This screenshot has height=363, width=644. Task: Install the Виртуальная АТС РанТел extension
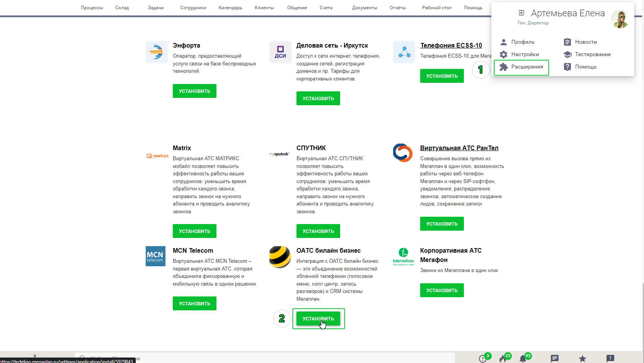pos(442,224)
